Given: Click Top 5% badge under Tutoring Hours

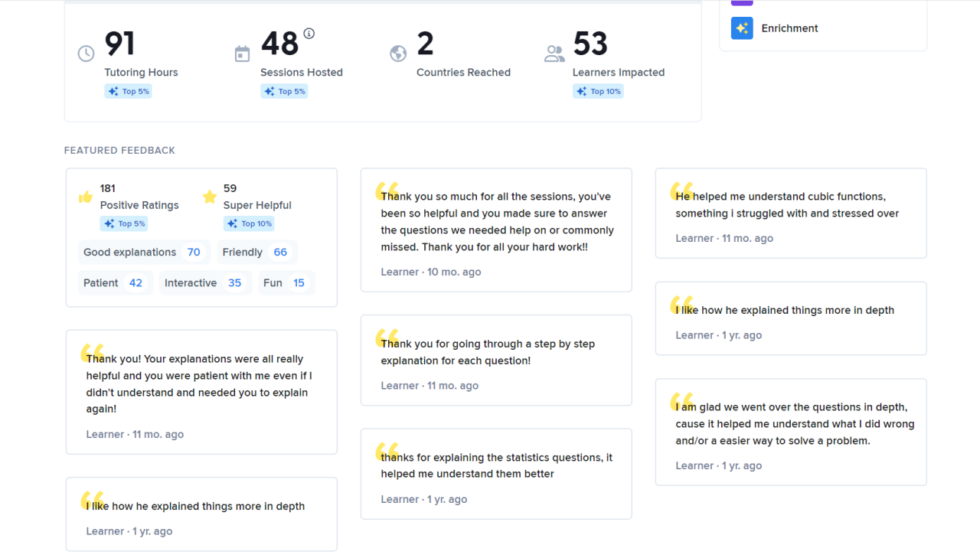Looking at the screenshot, I should click(x=129, y=91).
